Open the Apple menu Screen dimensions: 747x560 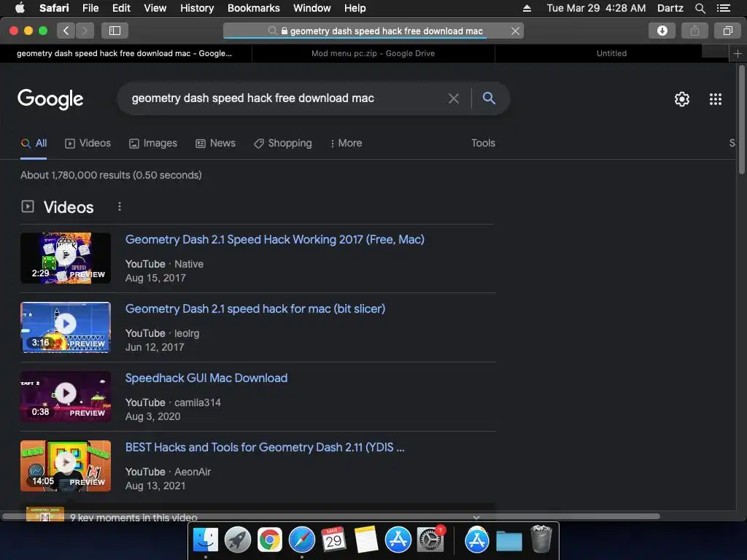coord(20,8)
